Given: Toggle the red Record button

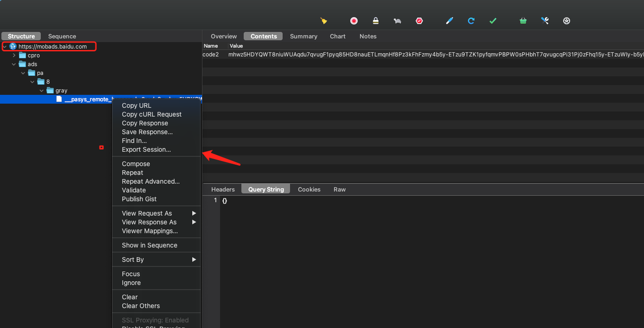Looking at the screenshot, I should (354, 21).
